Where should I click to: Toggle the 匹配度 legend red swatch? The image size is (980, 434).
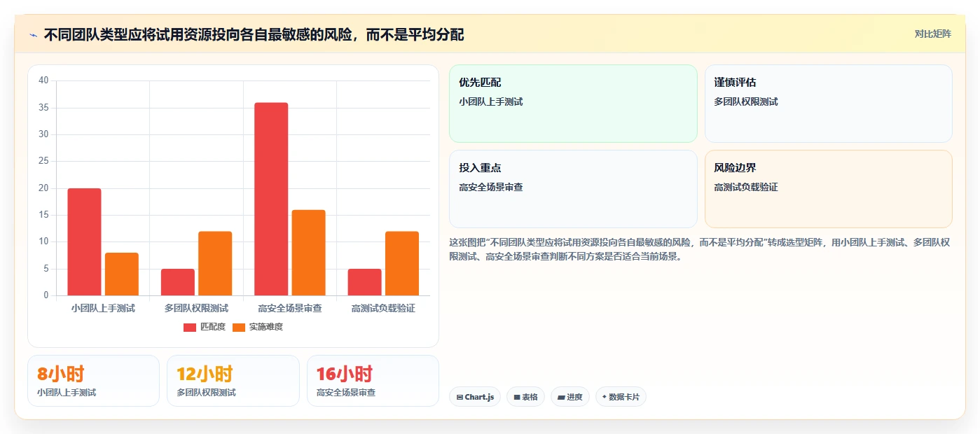coord(190,328)
